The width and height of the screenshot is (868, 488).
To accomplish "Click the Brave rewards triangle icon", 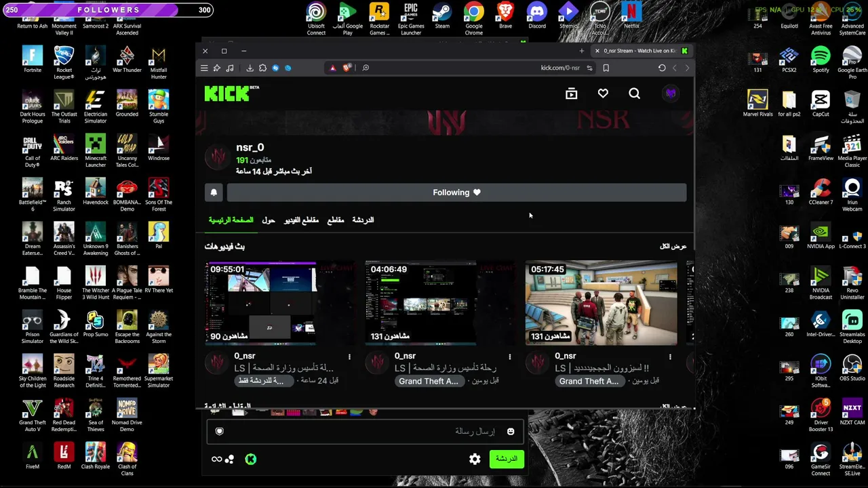I will click(333, 68).
